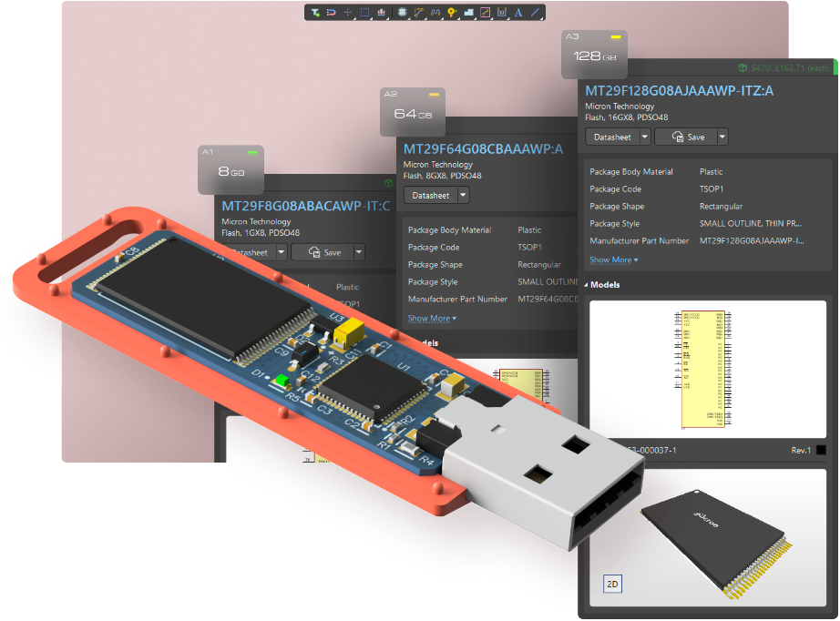Place a via with yellow icon
Viewport: 840px width, 621px height.
452,13
